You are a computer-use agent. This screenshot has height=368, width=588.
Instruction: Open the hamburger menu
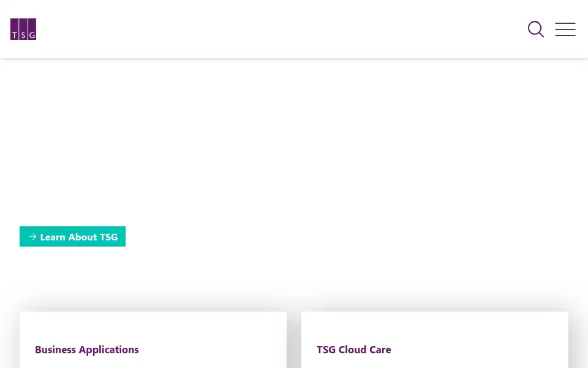(x=565, y=29)
